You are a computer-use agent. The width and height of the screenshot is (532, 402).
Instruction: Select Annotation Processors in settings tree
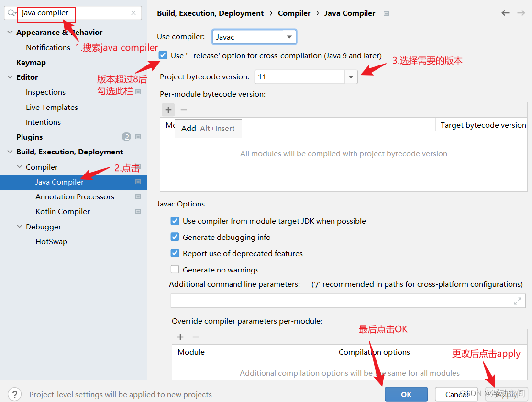pyautogui.click(x=75, y=196)
